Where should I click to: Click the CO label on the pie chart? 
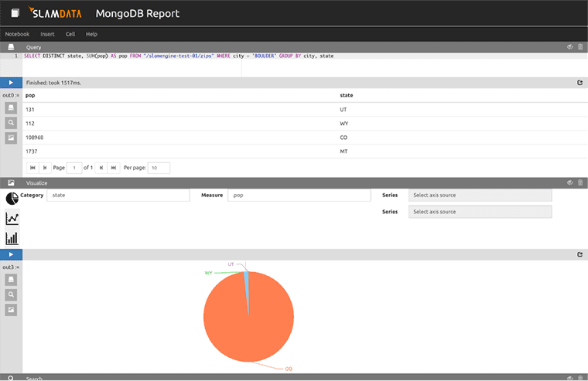click(289, 369)
